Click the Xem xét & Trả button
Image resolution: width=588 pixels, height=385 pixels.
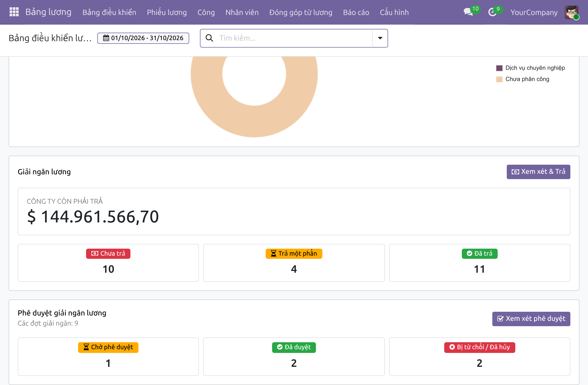[538, 172]
